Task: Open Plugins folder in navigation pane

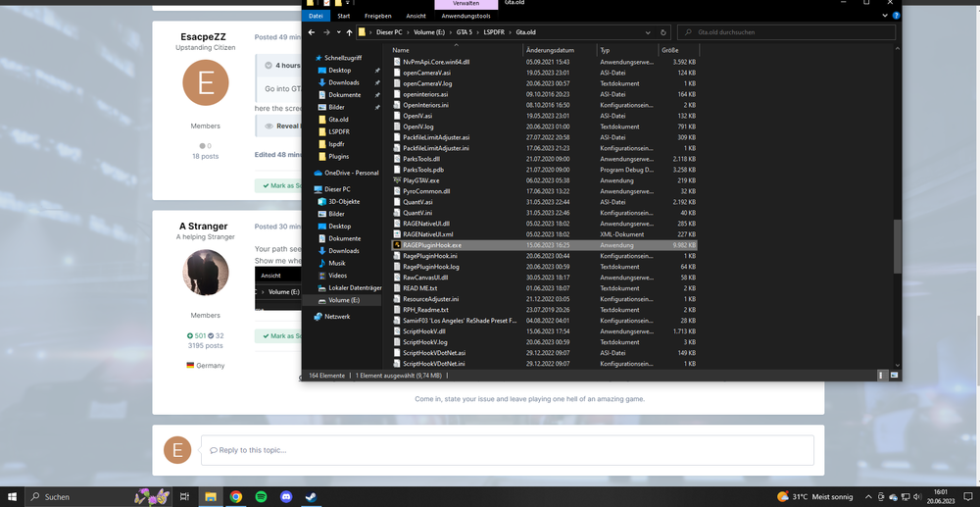Action: 339,156
